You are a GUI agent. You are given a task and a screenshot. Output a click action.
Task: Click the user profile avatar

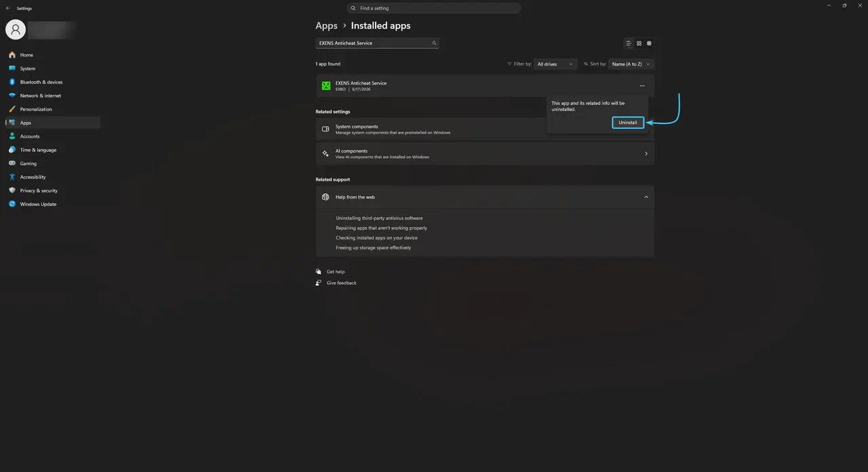(x=16, y=30)
